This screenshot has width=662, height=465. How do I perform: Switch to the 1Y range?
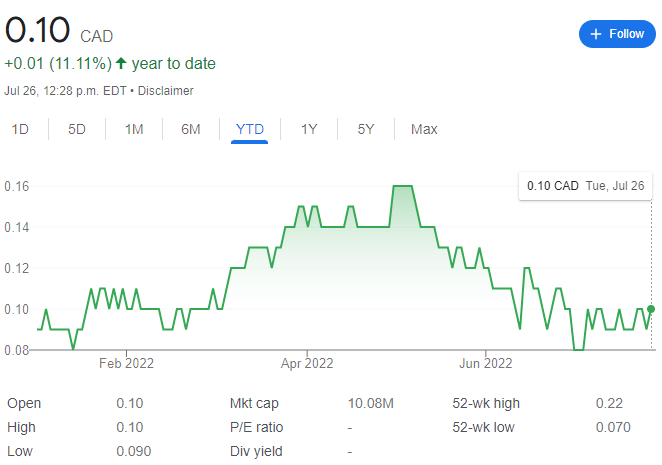pos(309,129)
